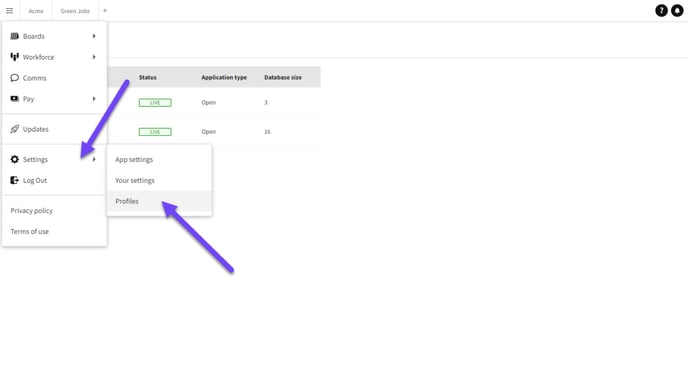Click the Status column header
The width and height of the screenshot is (688, 391).
pyautogui.click(x=147, y=77)
